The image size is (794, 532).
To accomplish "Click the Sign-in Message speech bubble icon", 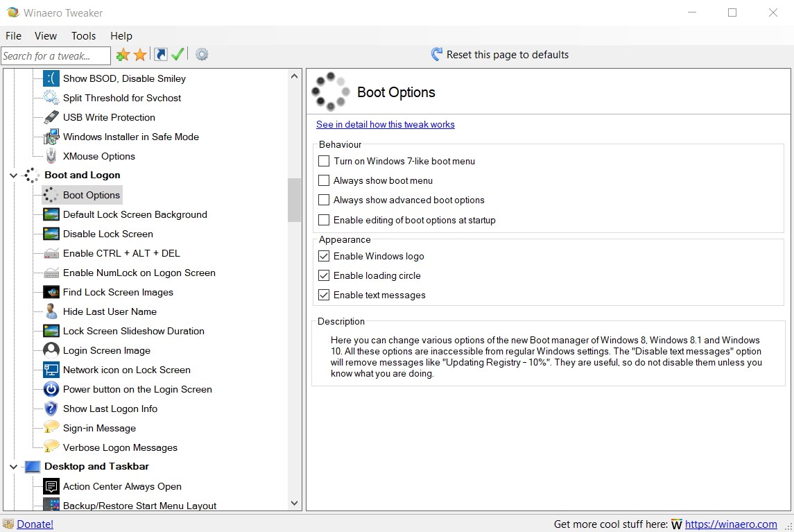I will [x=51, y=428].
